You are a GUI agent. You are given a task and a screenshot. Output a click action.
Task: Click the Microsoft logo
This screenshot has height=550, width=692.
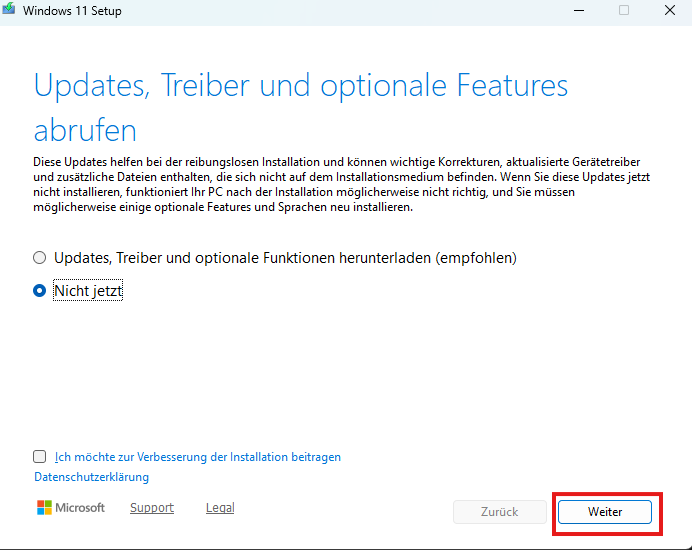coord(71,508)
